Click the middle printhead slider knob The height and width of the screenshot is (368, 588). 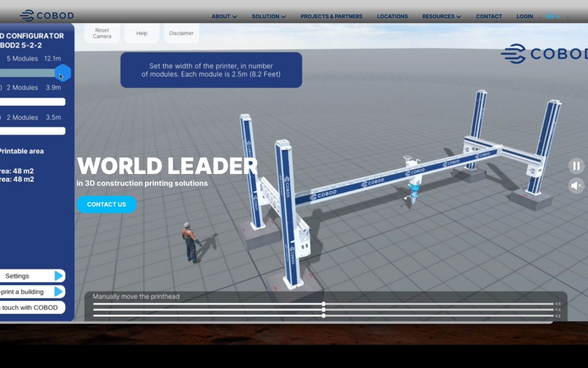click(x=323, y=310)
